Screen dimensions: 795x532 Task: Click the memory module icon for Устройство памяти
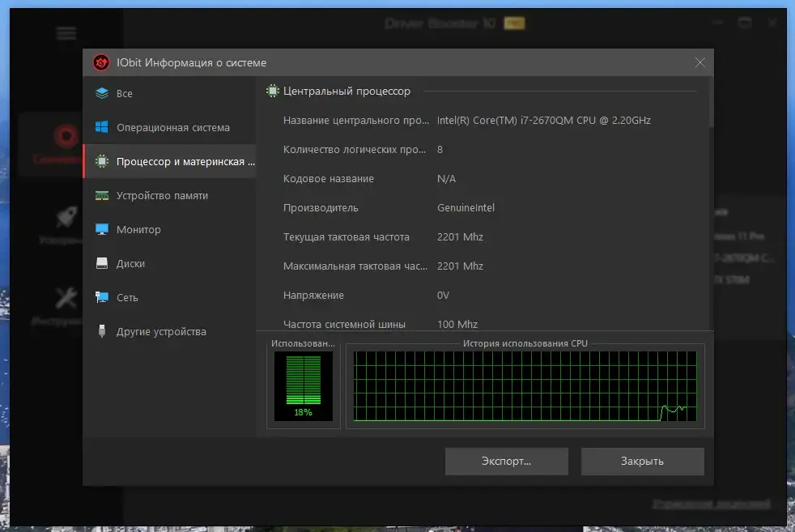[102, 195]
